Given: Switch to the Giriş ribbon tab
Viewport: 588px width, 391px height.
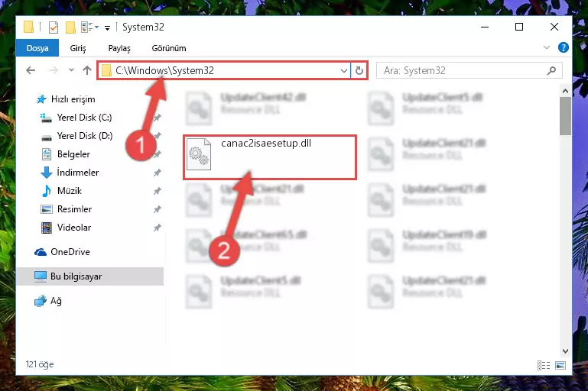Looking at the screenshot, I should tap(78, 48).
